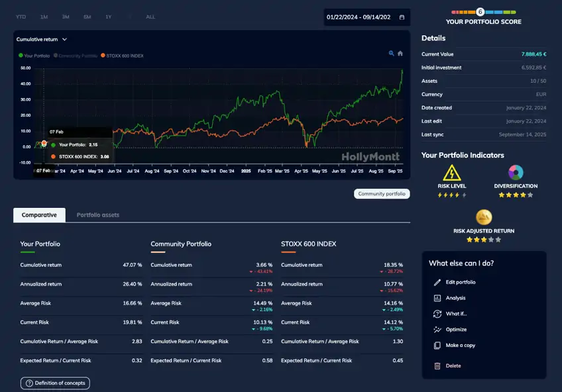Screen dimensions: 562x392
Task: Click the Initial investment 6.592,85 € value
Action: [x=534, y=68]
